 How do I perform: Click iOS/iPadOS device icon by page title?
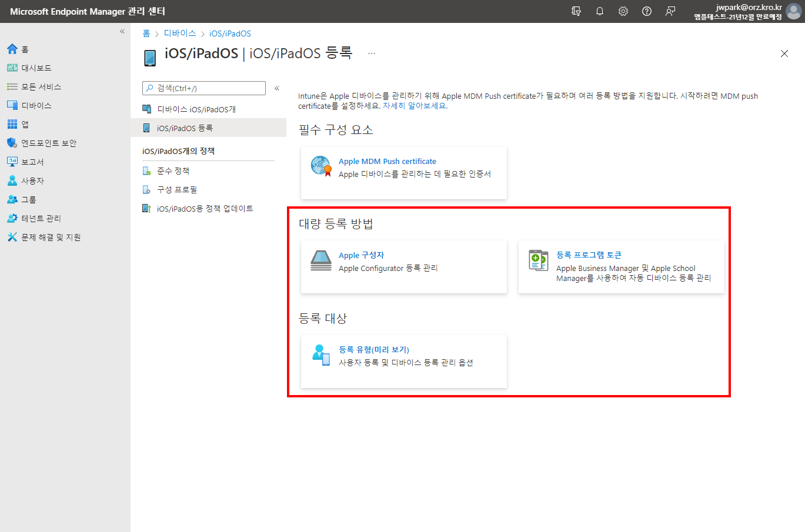150,58
